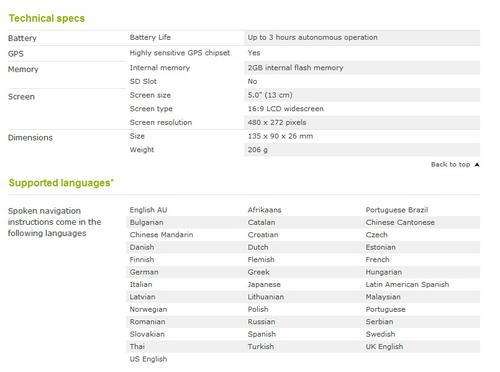Click the Japanese language entry
500x372 pixels.
point(264,284)
